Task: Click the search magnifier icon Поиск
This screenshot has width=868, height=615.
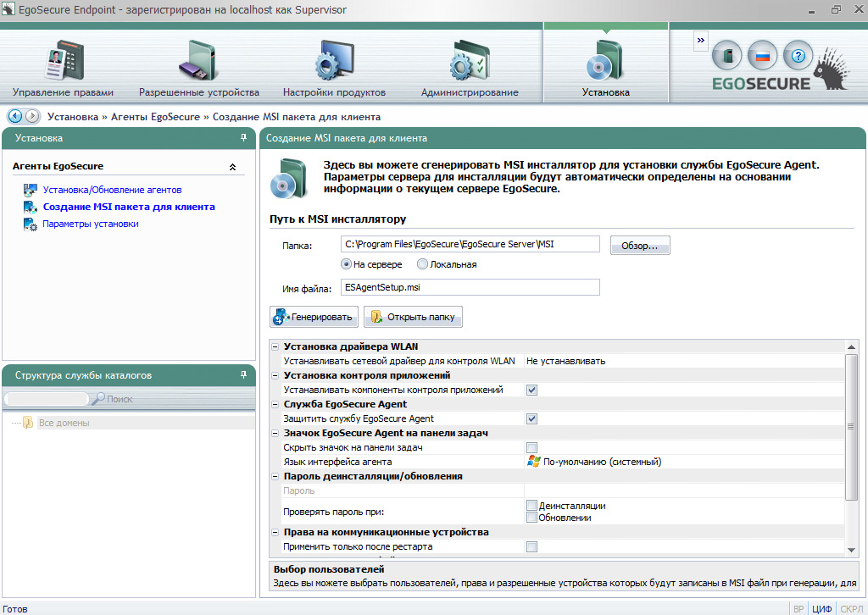Action: tap(98, 398)
